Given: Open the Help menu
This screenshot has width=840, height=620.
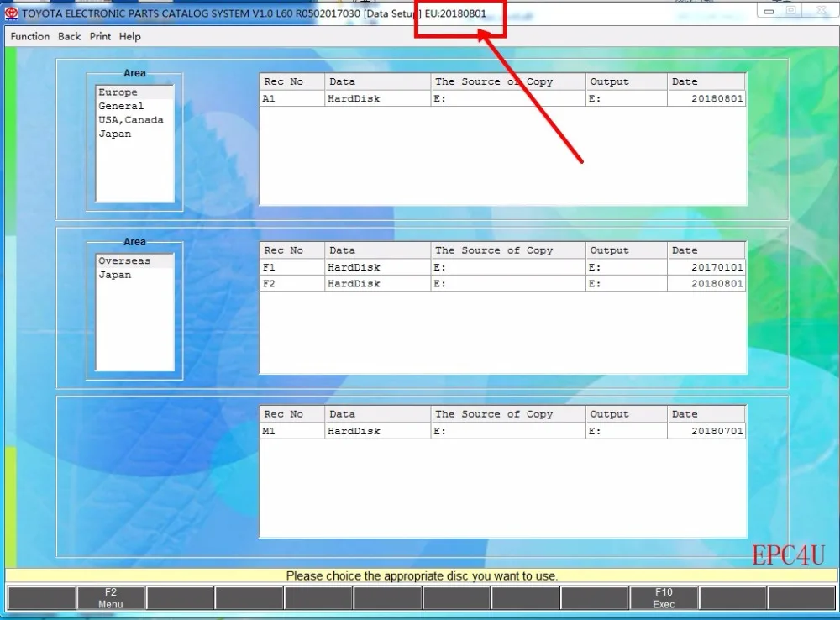Looking at the screenshot, I should [130, 36].
